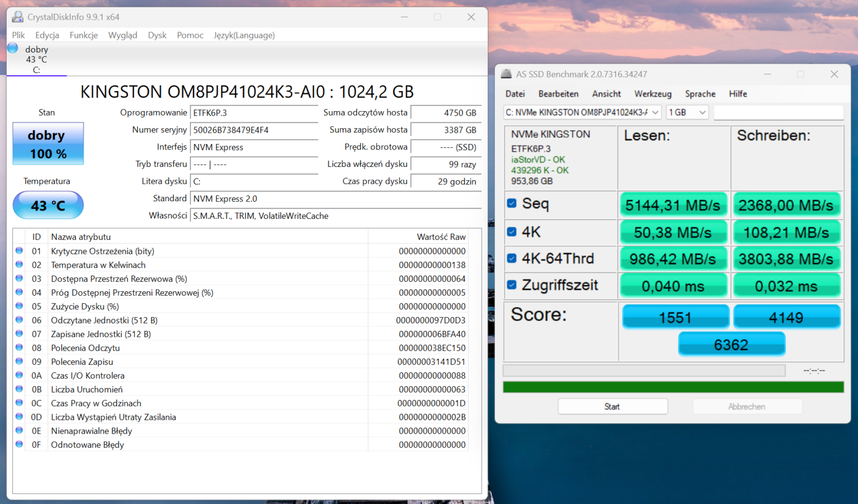Toggle the Zugriffszeit test checkbox
The image size is (858, 504).
512,285
